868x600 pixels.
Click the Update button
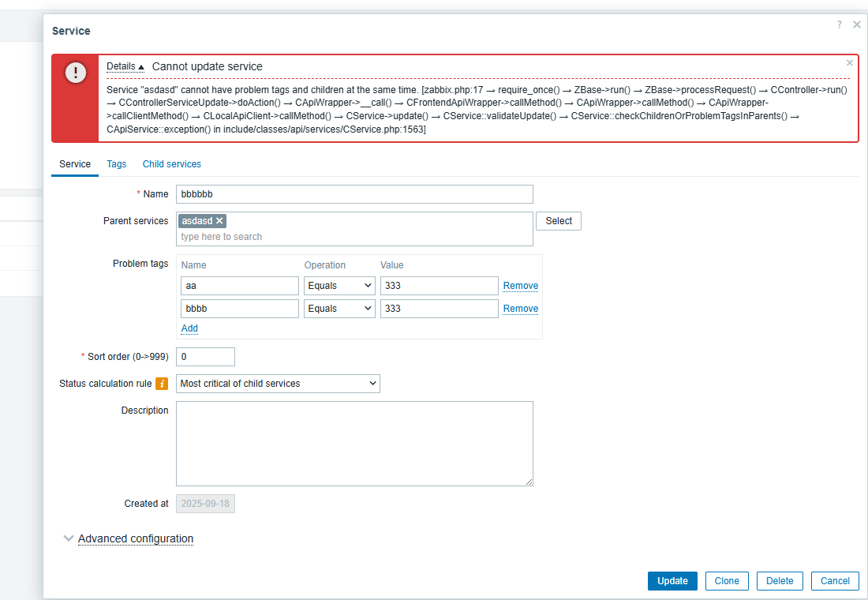[672, 581]
